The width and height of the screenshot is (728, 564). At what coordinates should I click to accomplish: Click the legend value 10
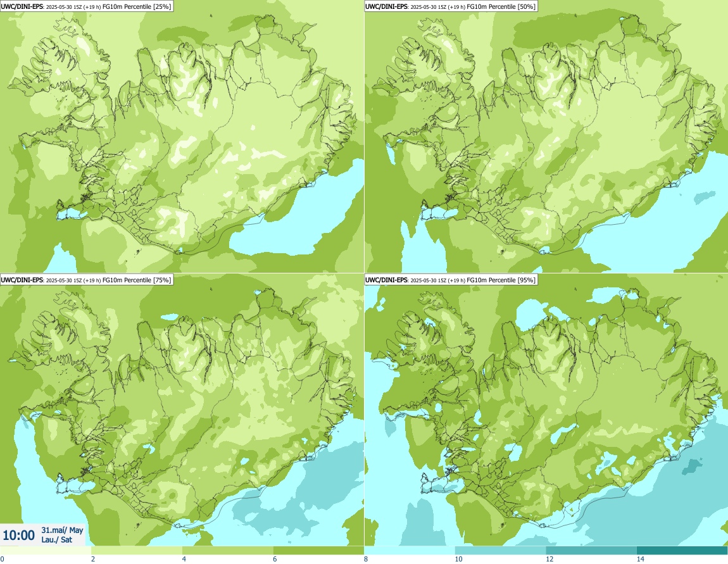(x=459, y=560)
